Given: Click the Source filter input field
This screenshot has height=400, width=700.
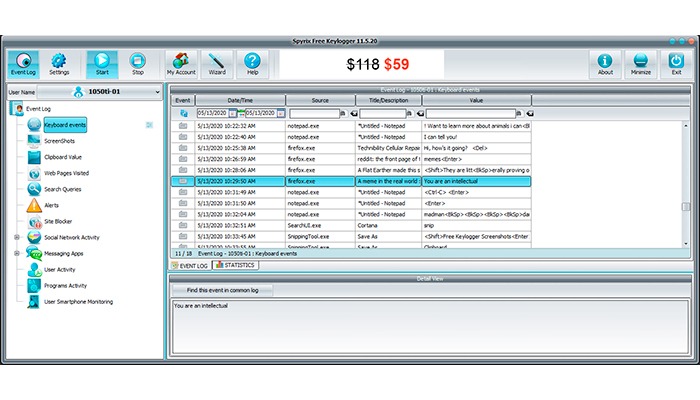Looking at the screenshot, I should 314,114.
